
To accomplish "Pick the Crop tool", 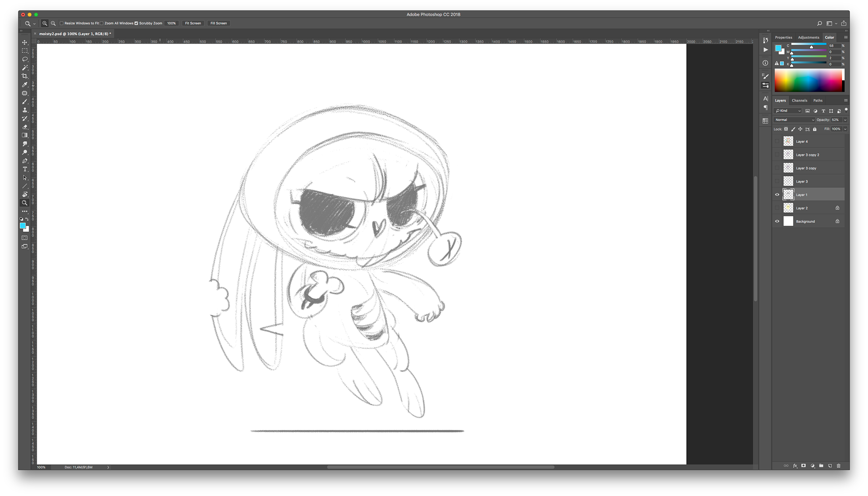I will pos(25,76).
